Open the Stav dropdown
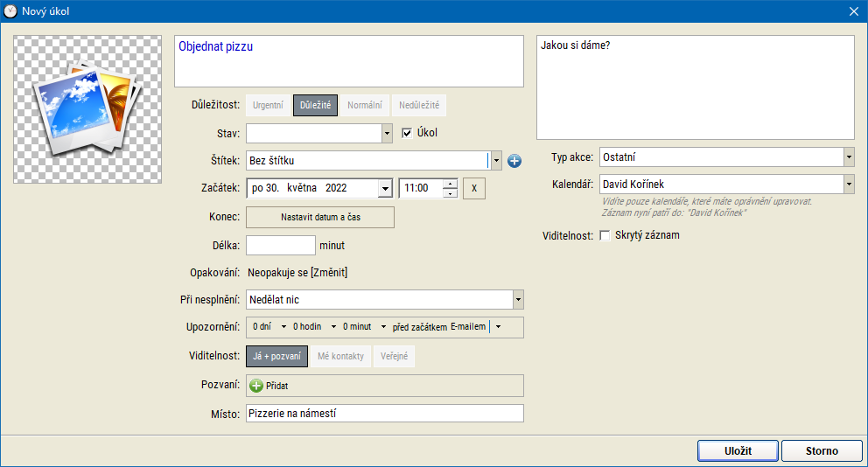 [x=387, y=134]
